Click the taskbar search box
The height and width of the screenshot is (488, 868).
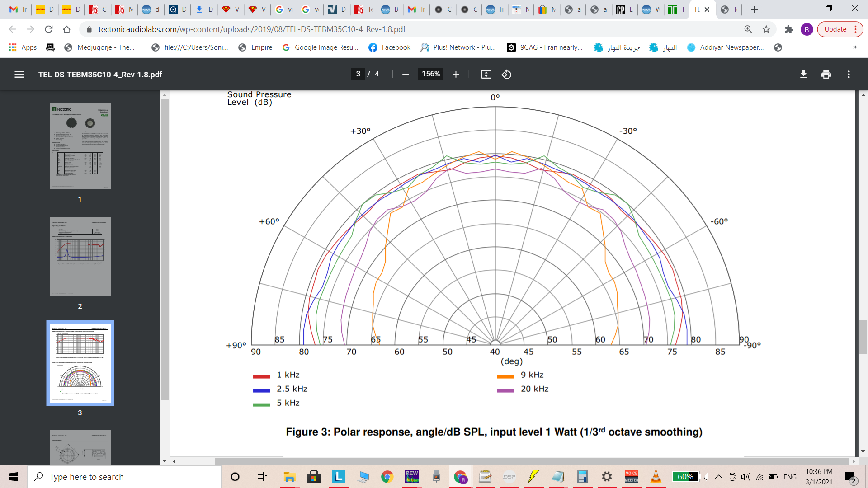[125, 477]
